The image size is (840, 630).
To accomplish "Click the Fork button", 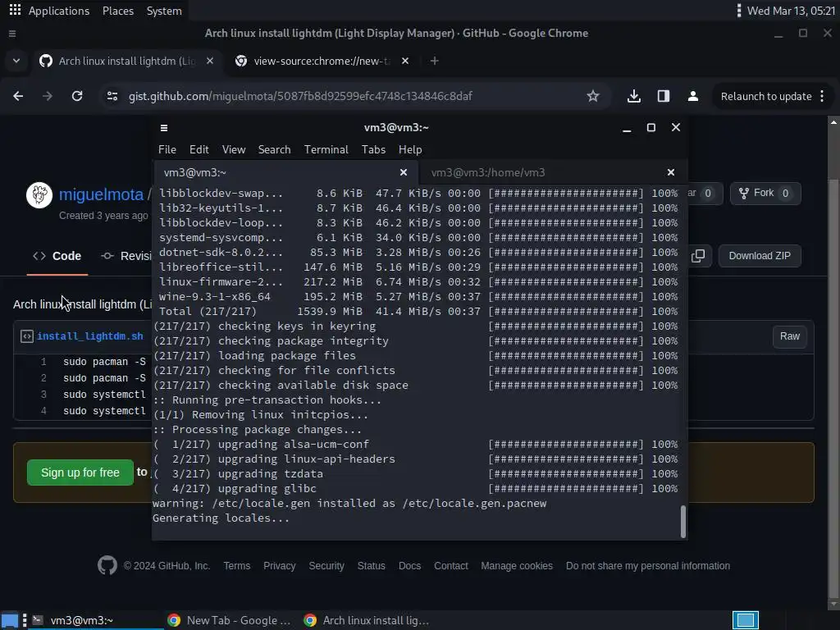I will coord(765,194).
